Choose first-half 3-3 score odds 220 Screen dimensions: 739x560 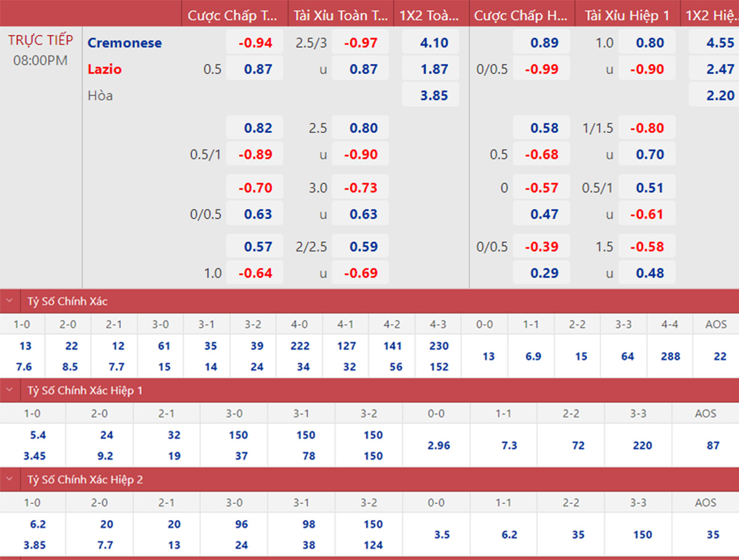[642, 446]
